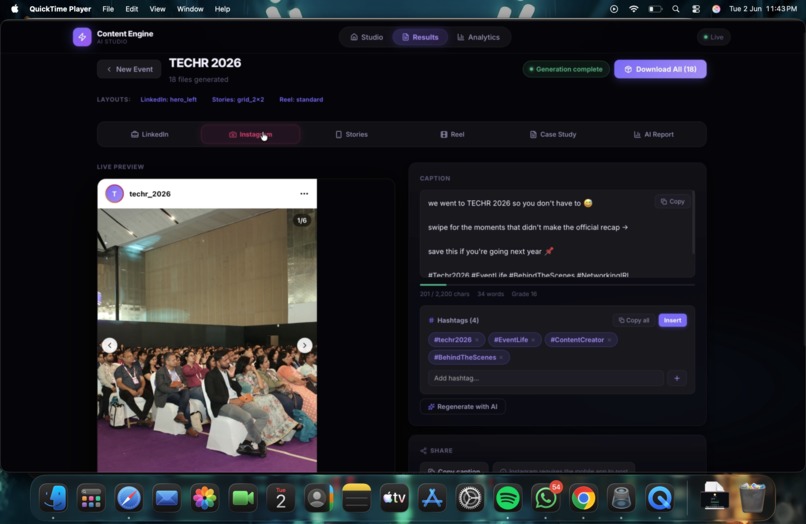Click the caption character count progress bar
The image size is (806, 524).
click(557, 284)
